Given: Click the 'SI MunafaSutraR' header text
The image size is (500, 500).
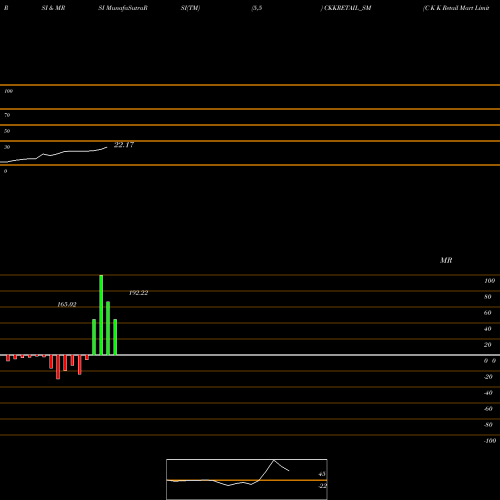Looking at the screenshot, I should pyautogui.click(x=123, y=8).
